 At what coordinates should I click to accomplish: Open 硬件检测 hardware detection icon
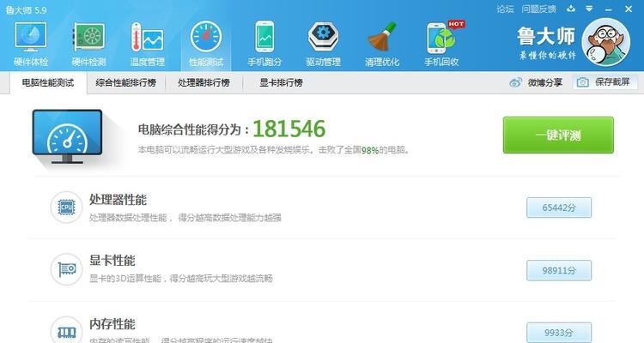pos(88,37)
